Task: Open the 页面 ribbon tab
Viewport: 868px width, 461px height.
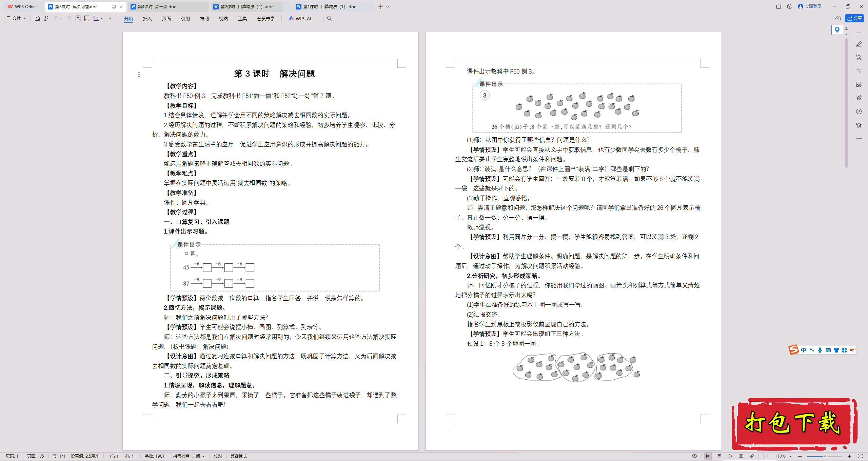Action: pyautogui.click(x=166, y=19)
